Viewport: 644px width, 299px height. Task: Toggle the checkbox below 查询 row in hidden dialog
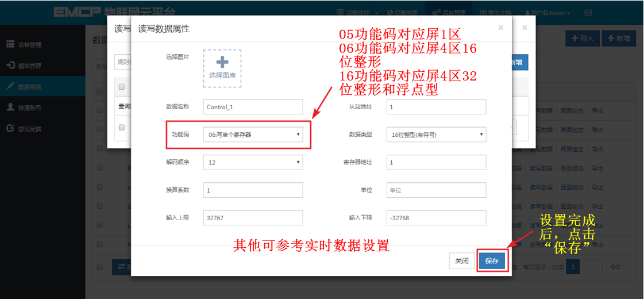point(122,128)
